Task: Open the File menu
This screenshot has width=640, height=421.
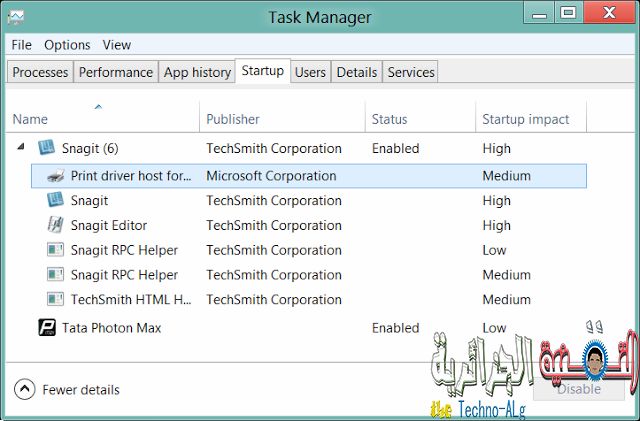Action: [x=21, y=45]
